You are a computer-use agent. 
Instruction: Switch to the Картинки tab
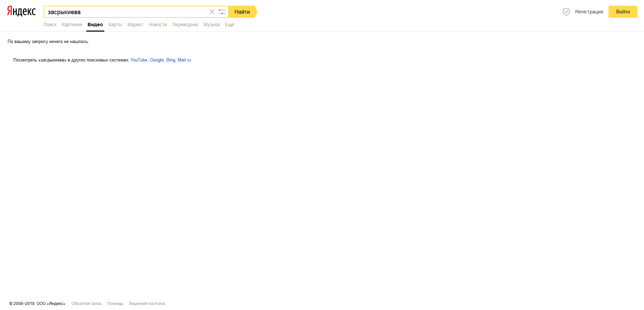(x=72, y=25)
